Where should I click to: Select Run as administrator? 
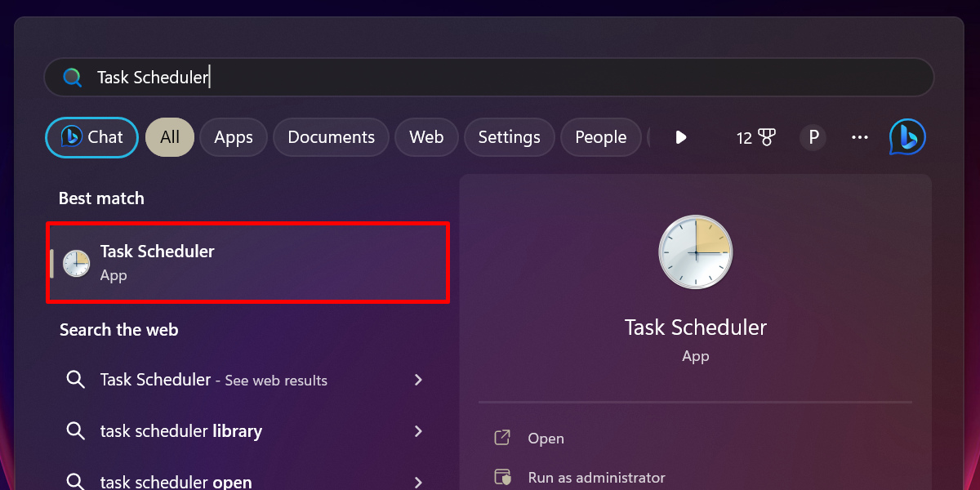595,477
